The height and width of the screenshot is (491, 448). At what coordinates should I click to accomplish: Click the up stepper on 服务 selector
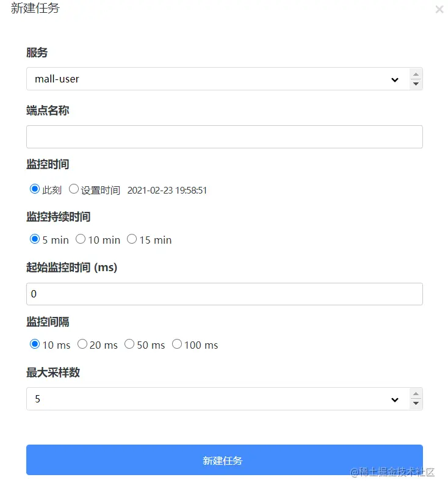coord(416,73)
